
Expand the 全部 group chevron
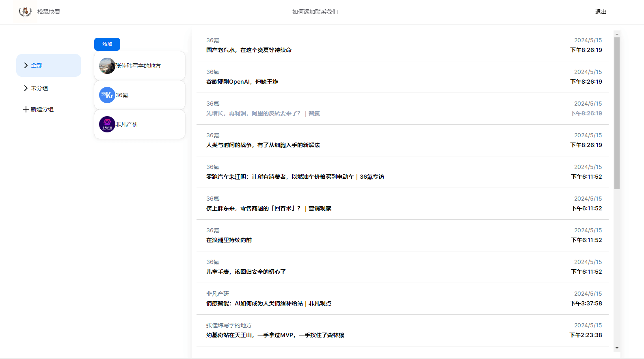26,65
